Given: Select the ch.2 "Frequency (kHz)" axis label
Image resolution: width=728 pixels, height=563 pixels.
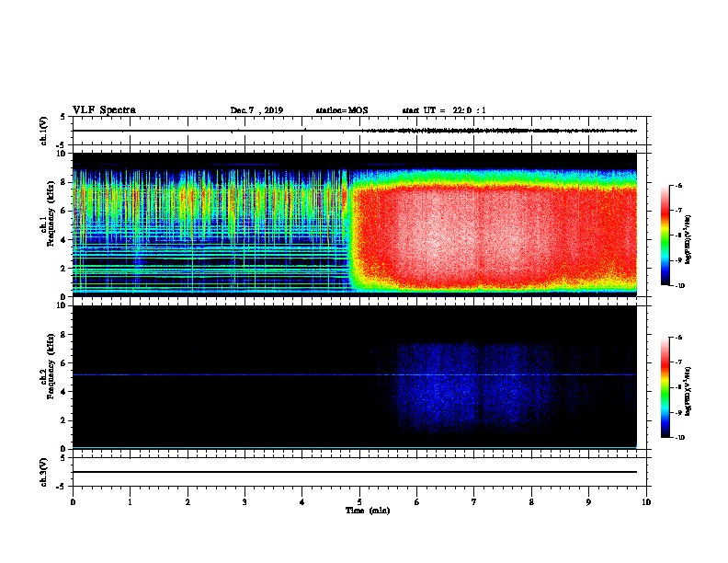Looking at the screenshot, I should pos(51,366).
